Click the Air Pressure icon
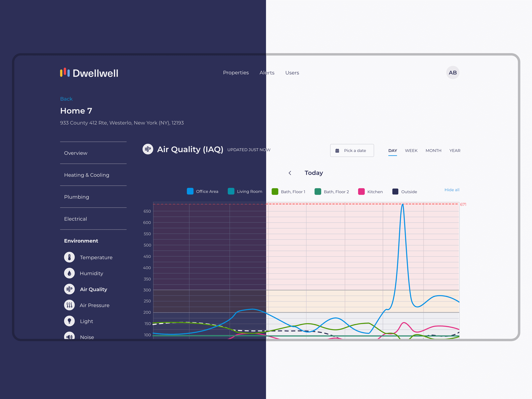Viewport: 532px width, 399px height. tap(69, 305)
